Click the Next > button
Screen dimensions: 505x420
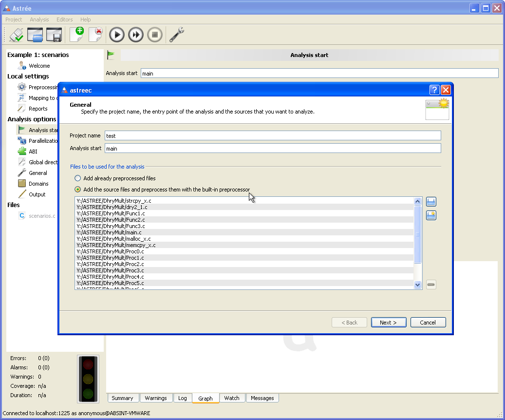389,323
